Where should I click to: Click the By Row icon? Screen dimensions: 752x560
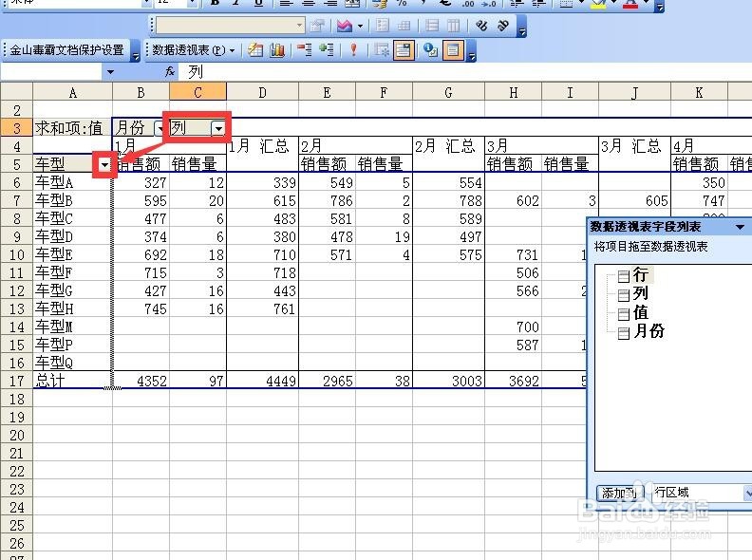pyautogui.click(x=432, y=26)
